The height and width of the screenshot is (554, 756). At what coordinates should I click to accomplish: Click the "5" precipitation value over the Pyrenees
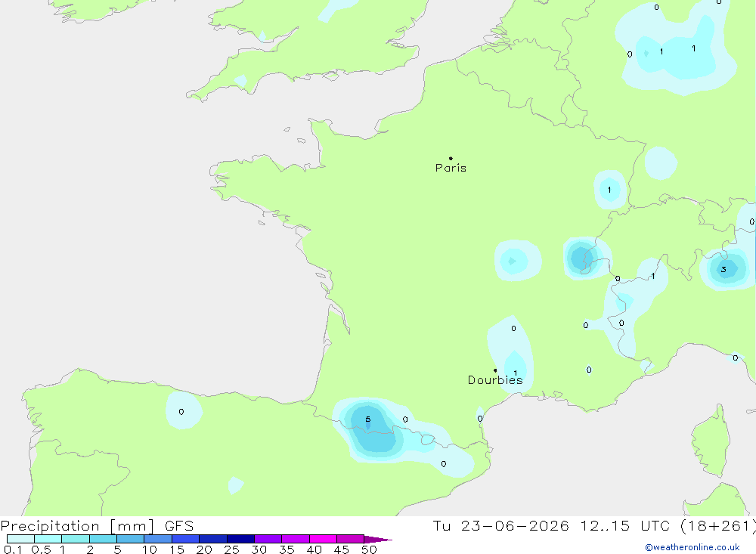368,419
